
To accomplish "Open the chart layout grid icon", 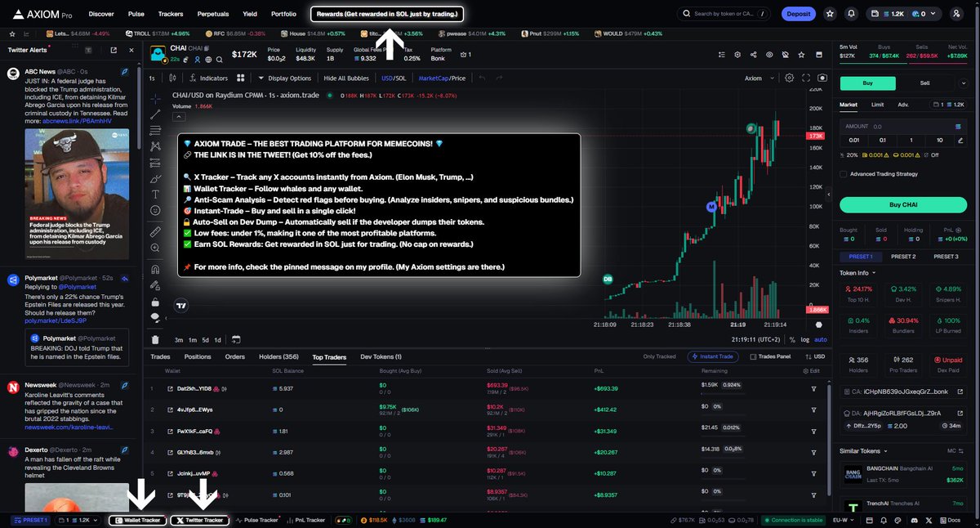I will point(240,78).
